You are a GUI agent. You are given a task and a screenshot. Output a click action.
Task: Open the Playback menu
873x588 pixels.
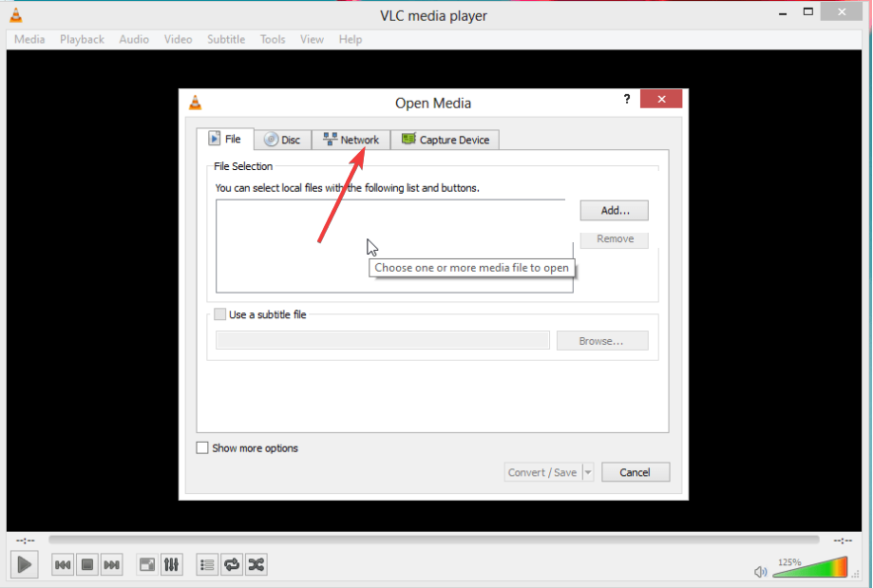(82, 40)
